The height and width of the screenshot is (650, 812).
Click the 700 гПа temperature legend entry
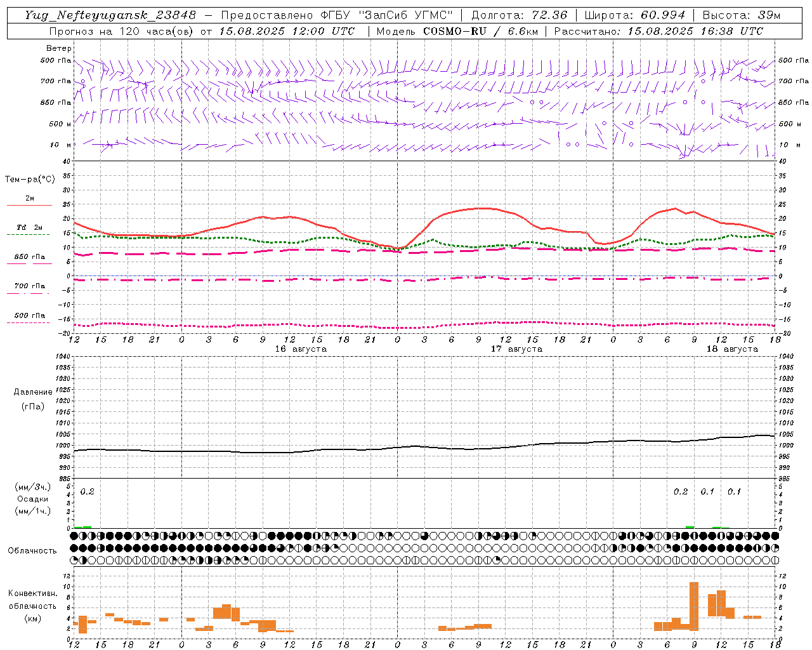[x=30, y=286]
